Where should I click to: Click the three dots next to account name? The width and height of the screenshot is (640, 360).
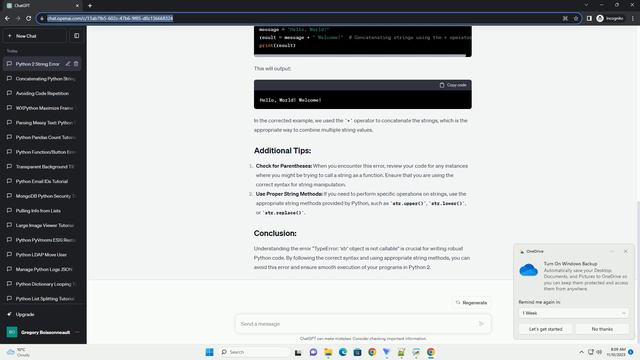point(77,332)
